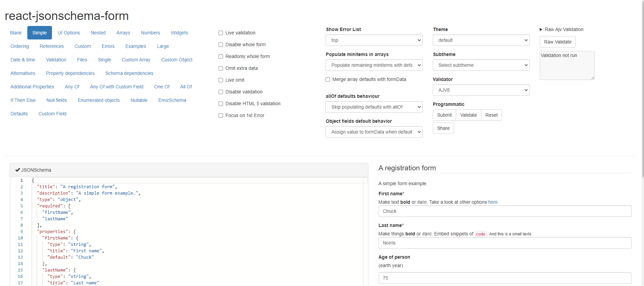The width and height of the screenshot is (644, 286).
Task: Open the Null fields sample
Action: (57, 100)
